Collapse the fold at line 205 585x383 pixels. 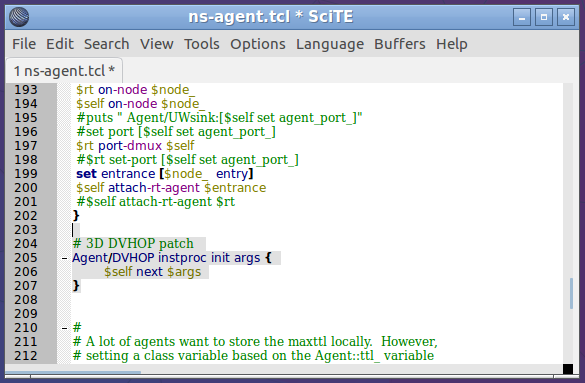(x=64, y=258)
